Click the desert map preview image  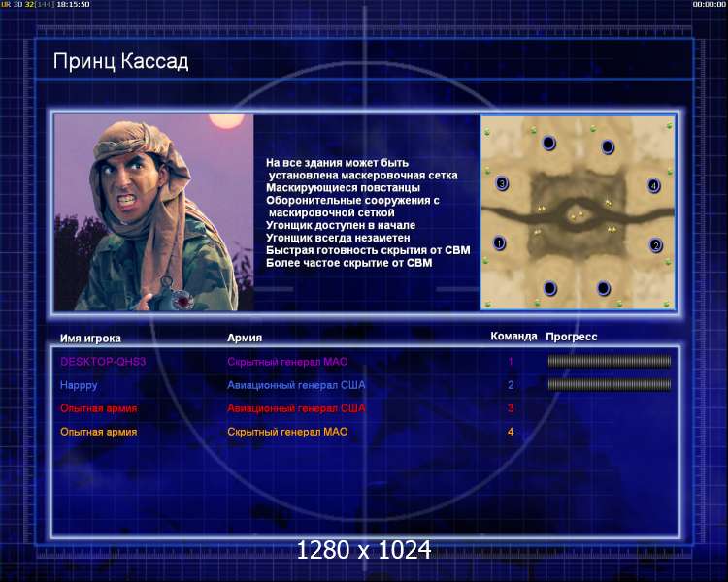click(578, 212)
